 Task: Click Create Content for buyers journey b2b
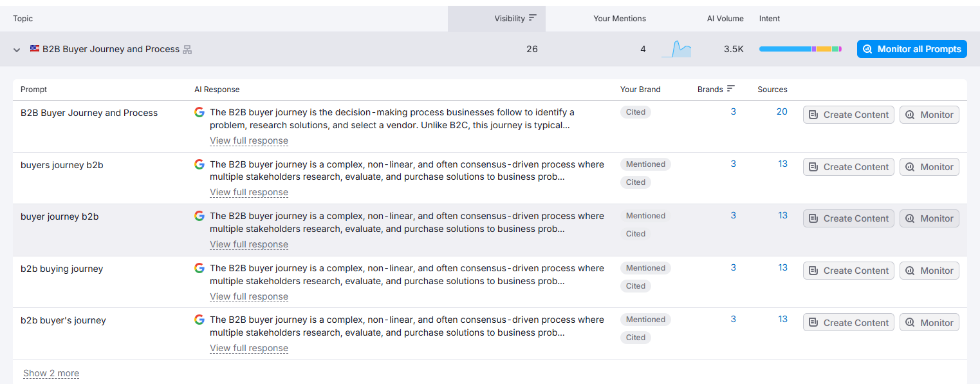[849, 167]
